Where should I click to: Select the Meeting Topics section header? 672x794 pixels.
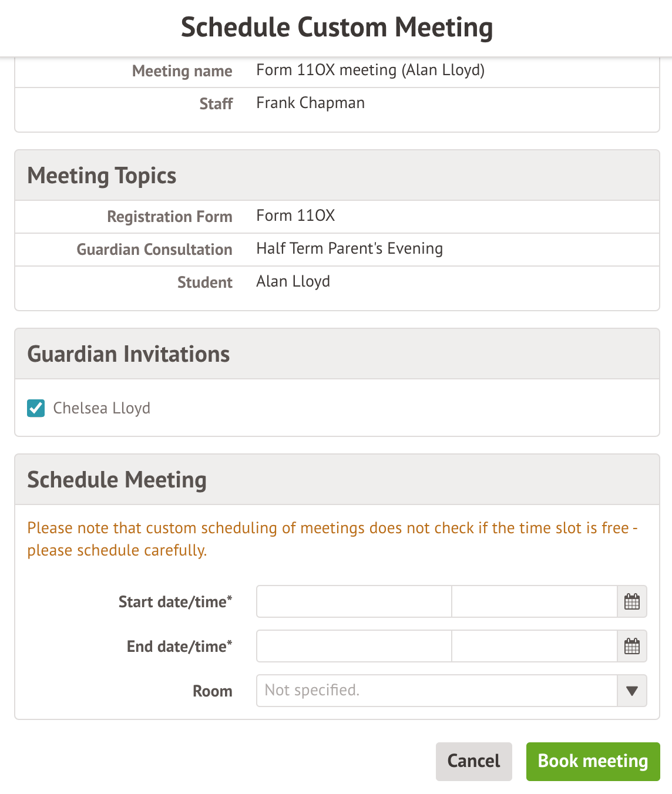pos(102,176)
